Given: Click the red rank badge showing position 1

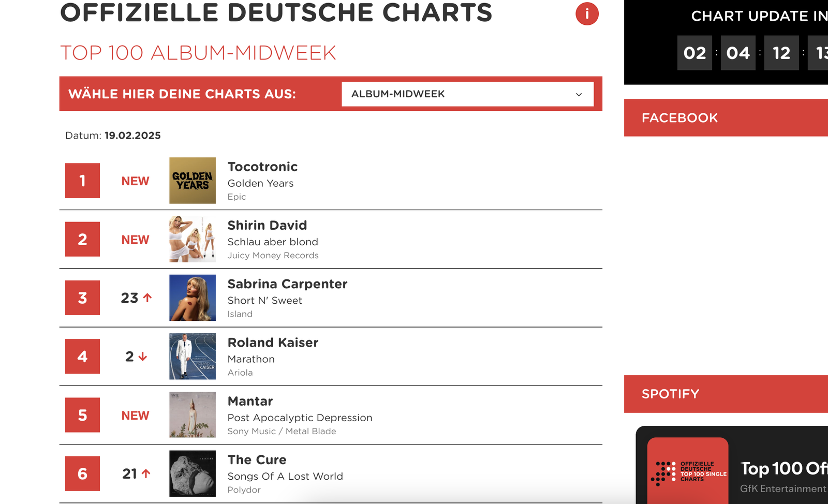Looking at the screenshot, I should (x=81, y=181).
